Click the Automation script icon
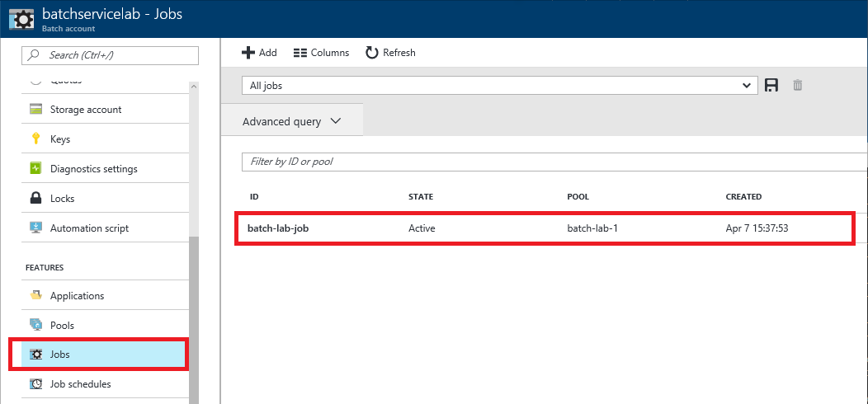 pos(36,228)
